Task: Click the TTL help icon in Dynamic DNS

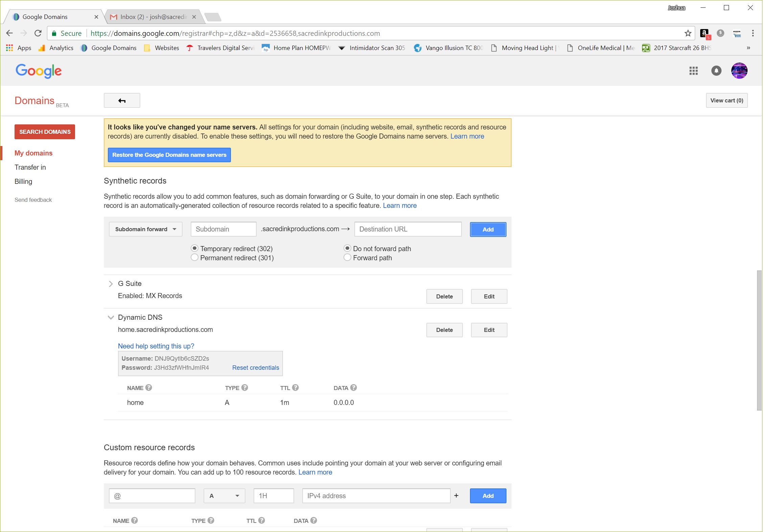Action: pos(296,388)
